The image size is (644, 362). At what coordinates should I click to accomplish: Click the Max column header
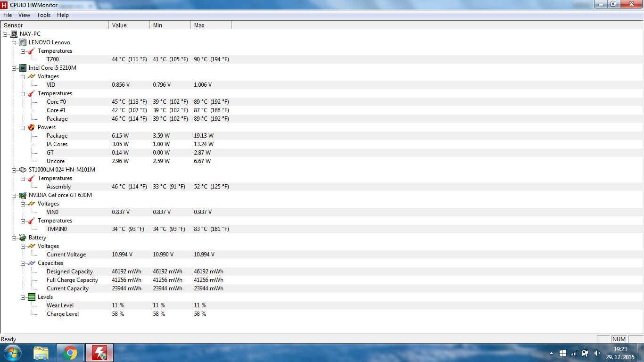[211, 25]
